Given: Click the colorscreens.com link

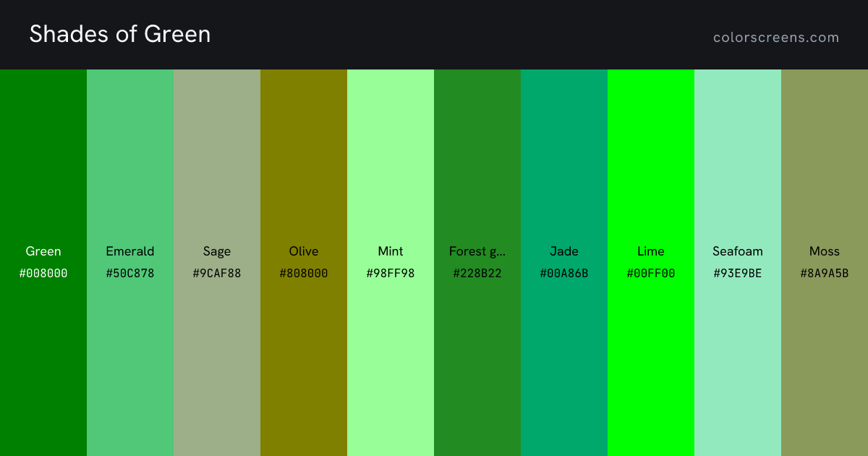Looking at the screenshot, I should [776, 37].
